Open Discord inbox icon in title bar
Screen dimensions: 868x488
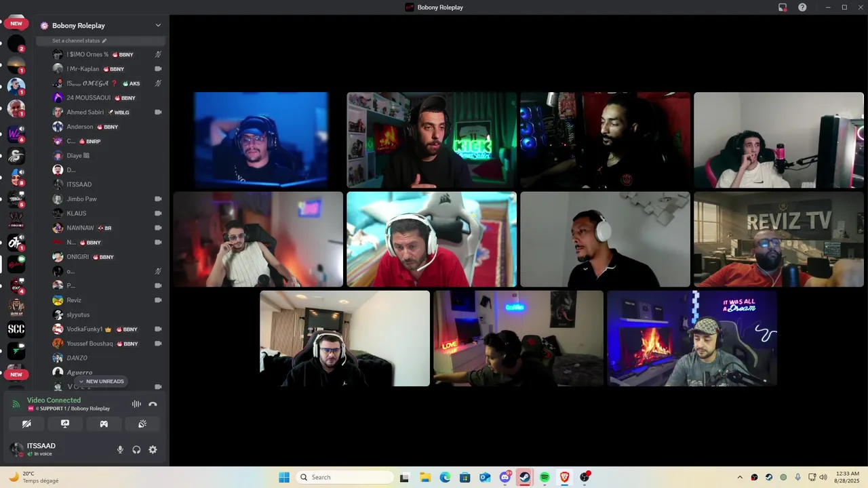(x=783, y=7)
